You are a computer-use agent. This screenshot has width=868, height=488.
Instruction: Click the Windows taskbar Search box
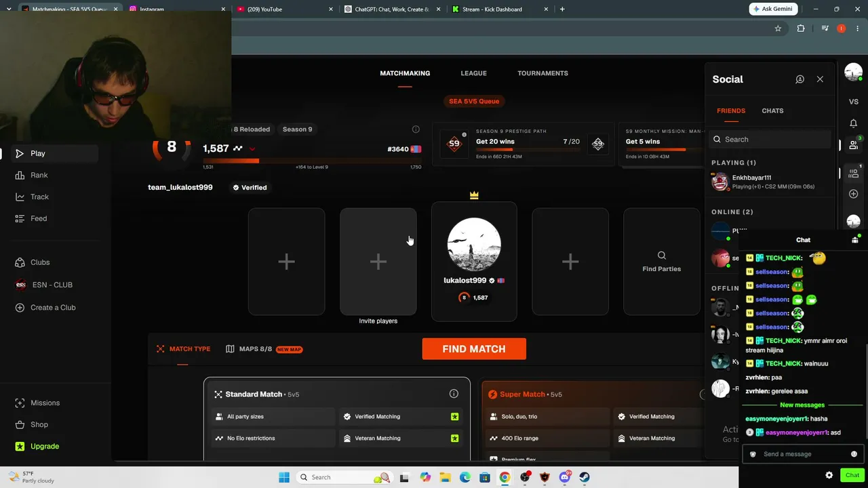point(344,477)
